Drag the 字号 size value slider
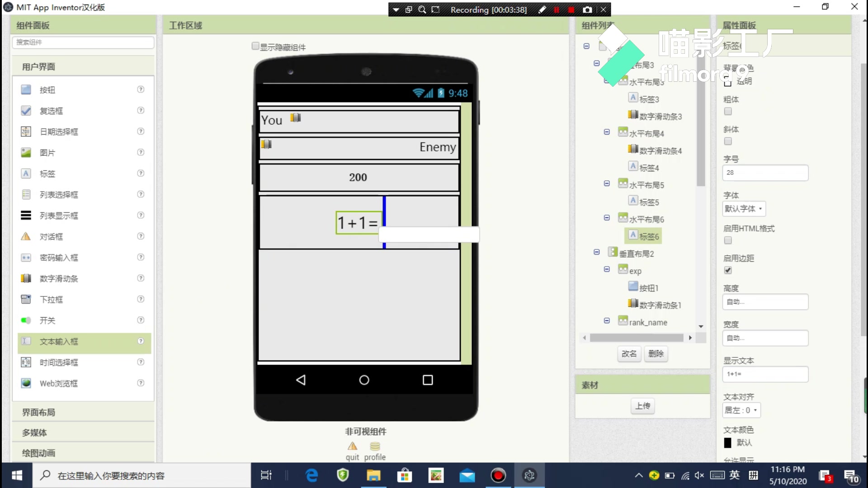Viewport: 868px width, 488px height. [x=765, y=172]
